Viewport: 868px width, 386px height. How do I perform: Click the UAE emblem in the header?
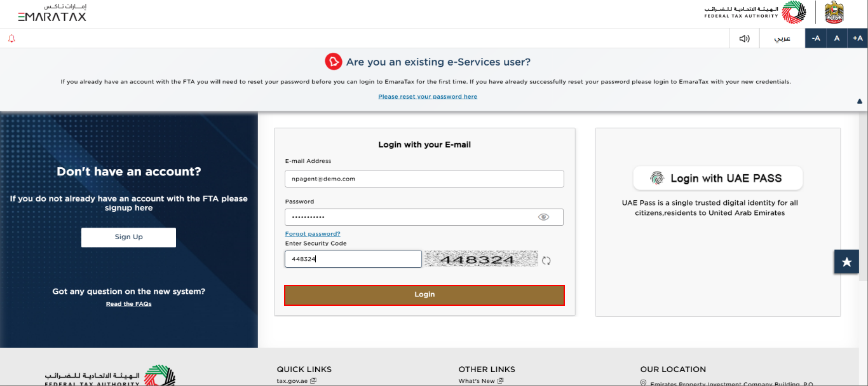834,13
